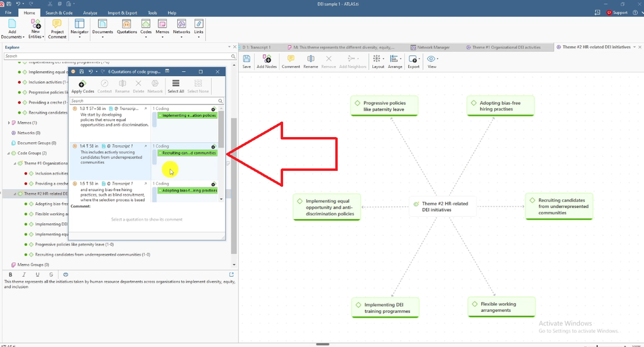Image resolution: width=644 pixels, height=347 pixels.
Task: Click Recruiting can...d communities code tag
Action: click(x=187, y=153)
